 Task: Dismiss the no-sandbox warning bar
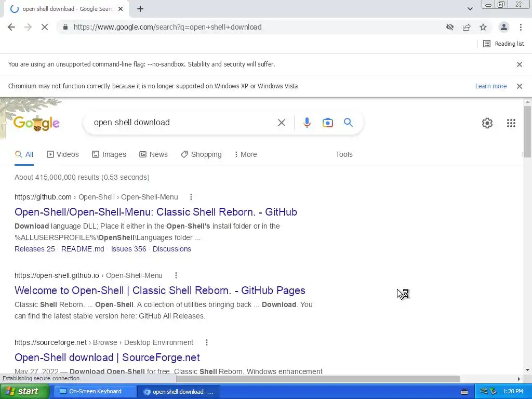point(519,64)
